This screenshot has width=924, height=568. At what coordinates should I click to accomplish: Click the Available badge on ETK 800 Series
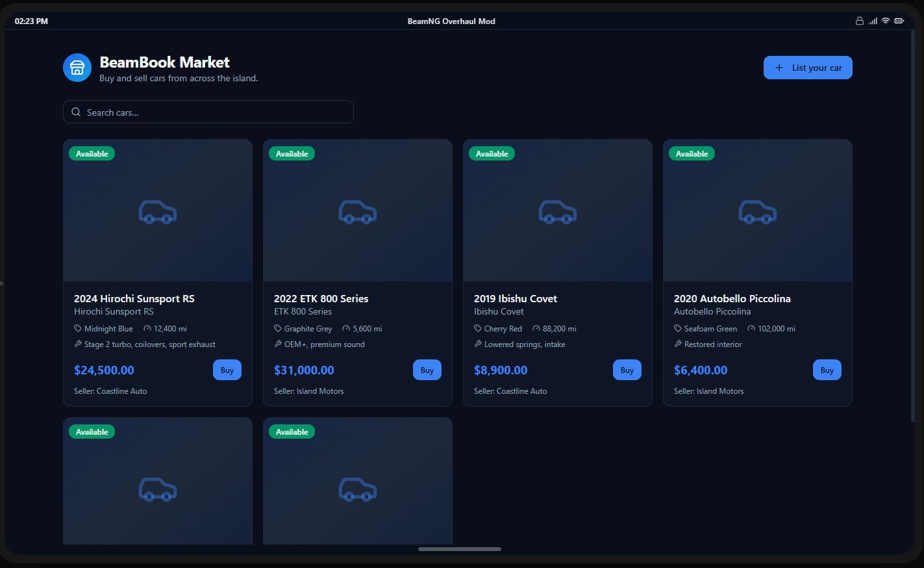(x=292, y=153)
